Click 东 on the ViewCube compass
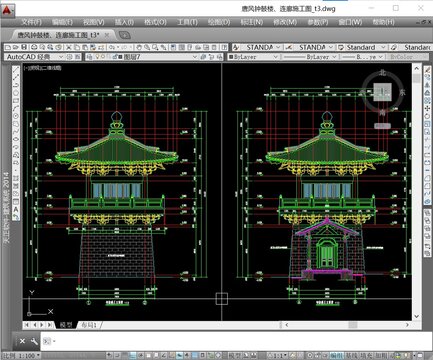The width and height of the screenshot is (433, 360). click(403, 92)
